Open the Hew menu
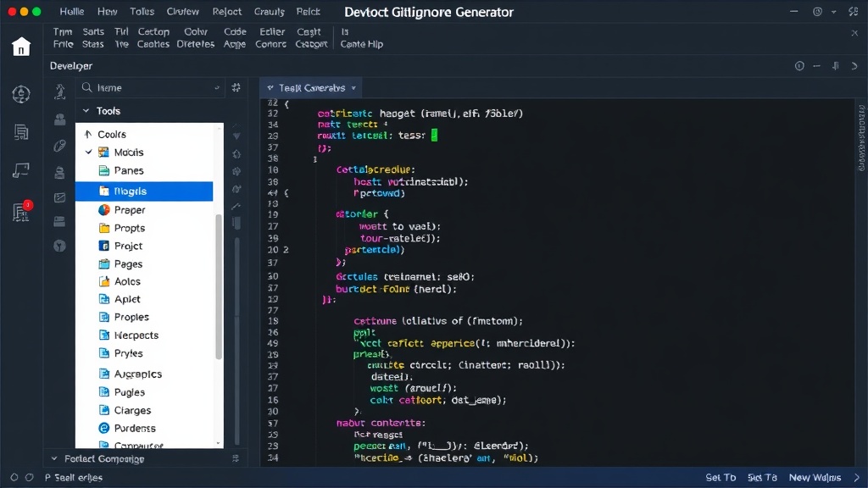 pyautogui.click(x=108, y=12)
